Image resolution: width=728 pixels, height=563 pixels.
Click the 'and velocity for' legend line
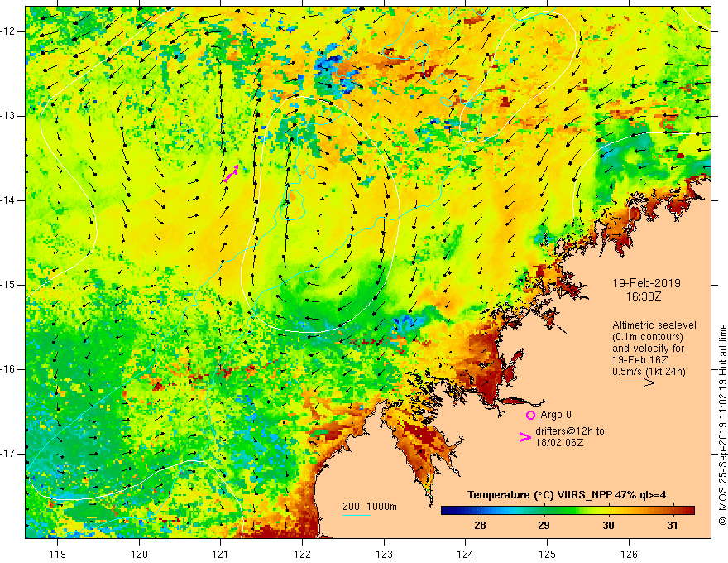click(648, 349)
